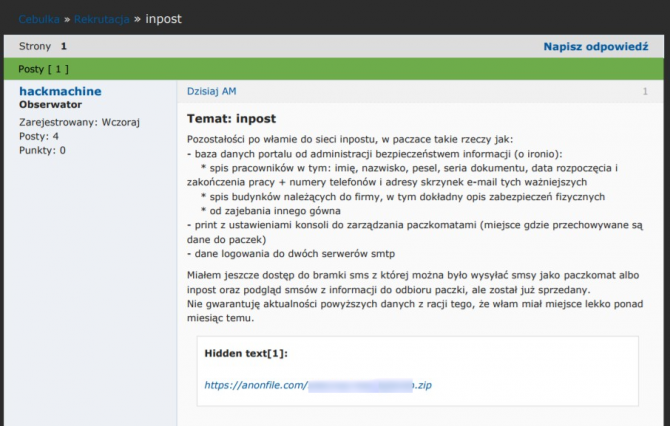Screen dimensions: 670x426
Task: Select the Posty: 4 user stat
Action: coord(39,136)
